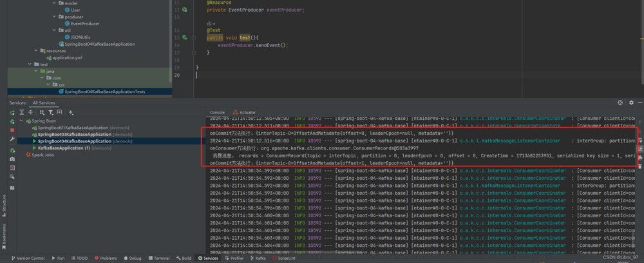644x263 pixels.
Task: Switch to the Actuator tab
Action: [244, 112]
